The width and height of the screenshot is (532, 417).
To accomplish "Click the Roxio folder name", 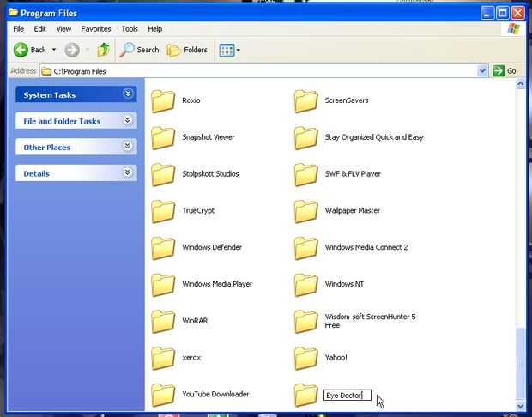I will (191, 100).
